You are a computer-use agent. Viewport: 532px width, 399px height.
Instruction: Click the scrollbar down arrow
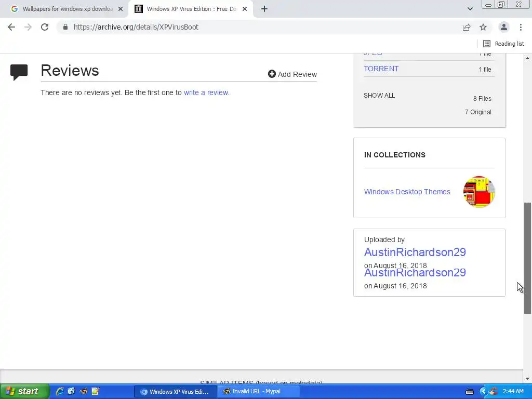[528, 379]
